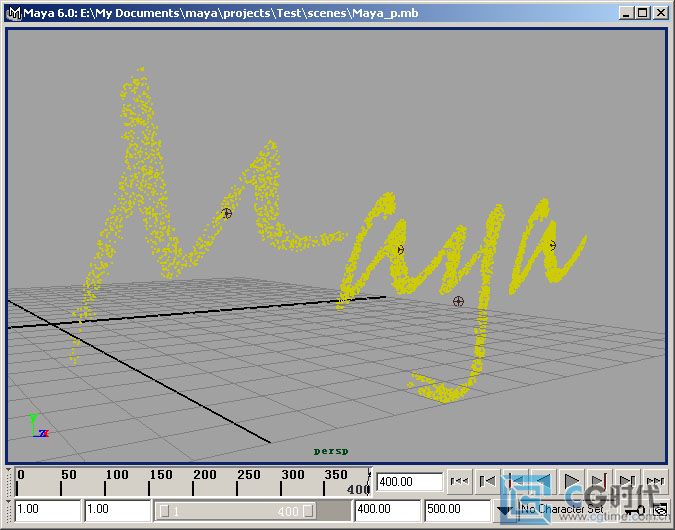
Task: Maximize the Maya window
Action: pos(642,13)
